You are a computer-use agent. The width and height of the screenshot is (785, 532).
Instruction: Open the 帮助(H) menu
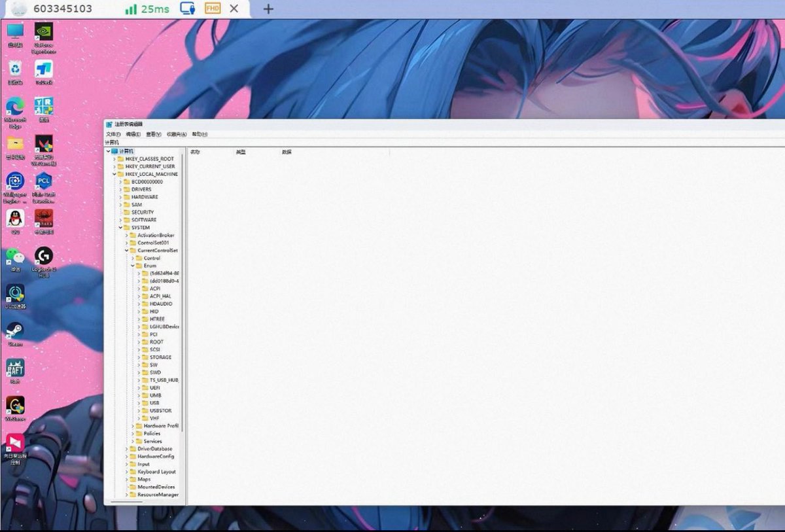pyautogui.click(x=199, y=134)
